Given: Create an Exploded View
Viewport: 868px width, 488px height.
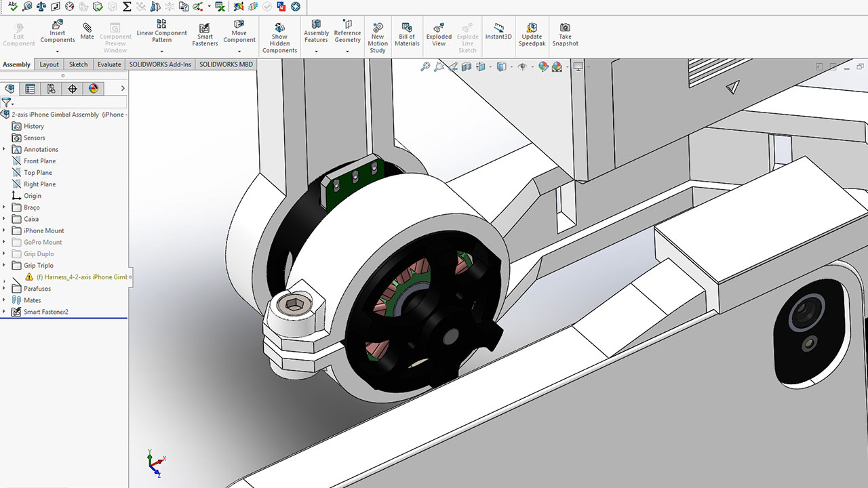Looking at the screenshot, I should tap(439, 34).
